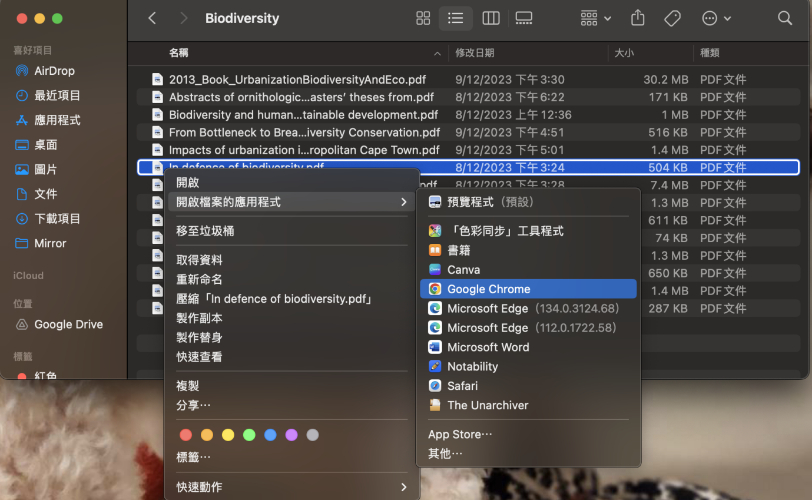Select From Bottleneck to Brea... Conservation.pdf

469,133
